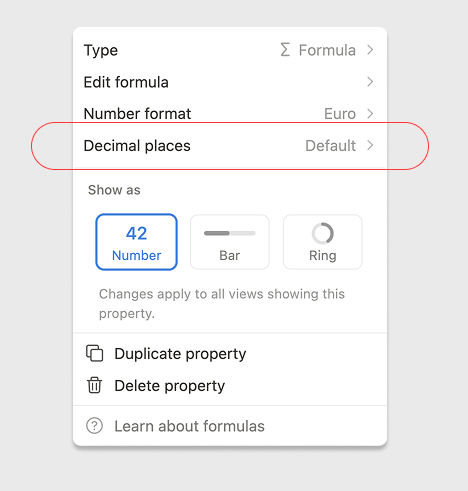Click the ring progress preview icon

323,233
